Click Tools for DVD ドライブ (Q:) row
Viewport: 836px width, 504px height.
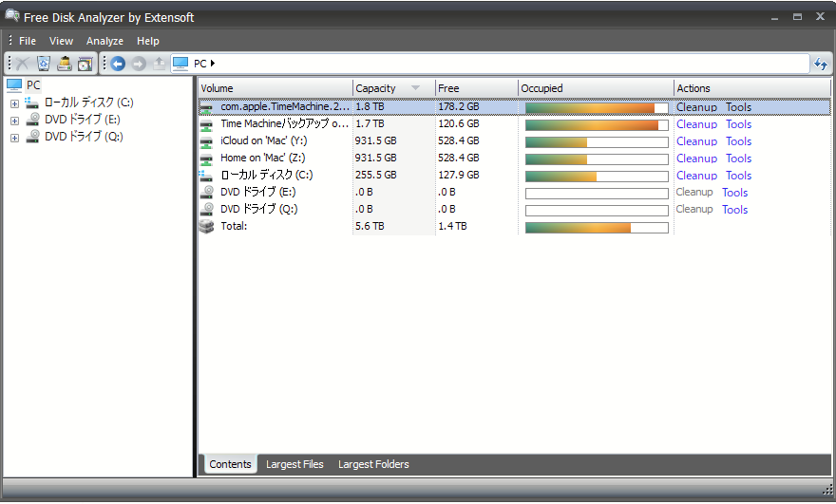734,210
